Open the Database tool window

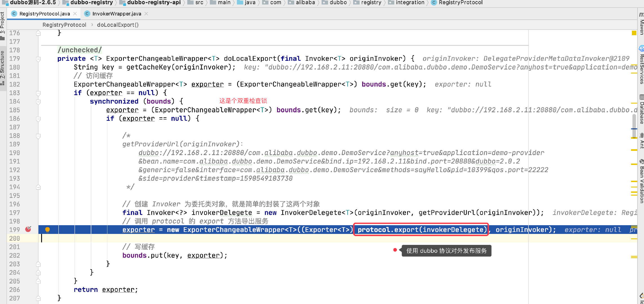pos(641,110)
